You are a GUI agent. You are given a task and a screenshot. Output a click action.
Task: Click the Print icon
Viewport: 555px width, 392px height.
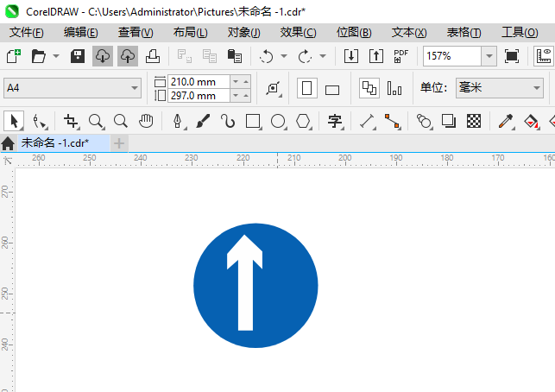point(153,56)
